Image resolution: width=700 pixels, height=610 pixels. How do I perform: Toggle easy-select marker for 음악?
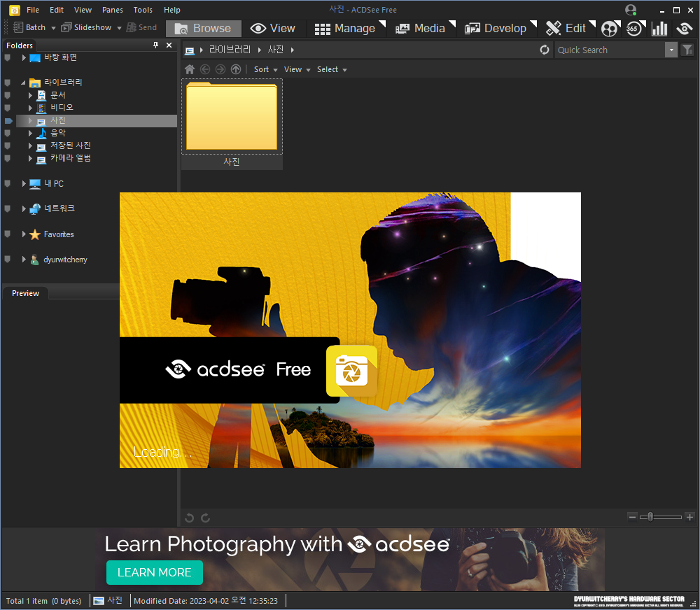click(x=8, y=133)
